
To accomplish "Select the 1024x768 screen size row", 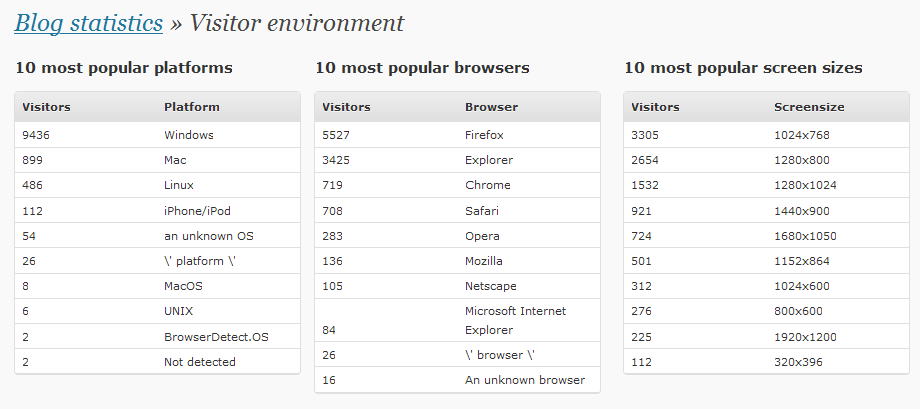I will click(x=766, y=135).
